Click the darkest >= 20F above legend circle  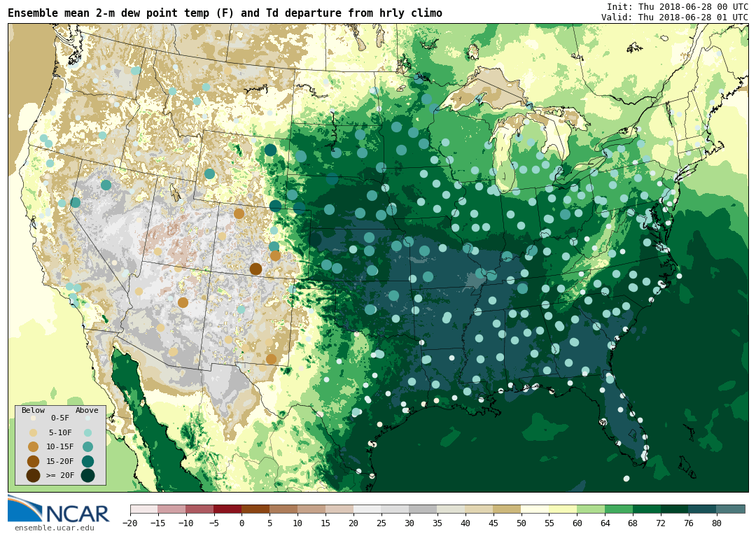click(87, 476)
